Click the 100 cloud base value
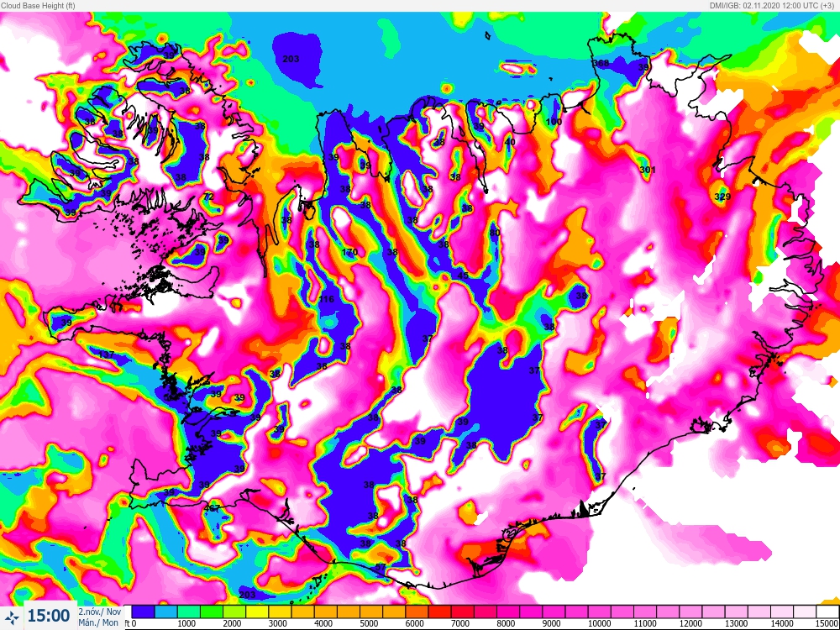This screenshot has height=630, width=840. click(554, 122)
